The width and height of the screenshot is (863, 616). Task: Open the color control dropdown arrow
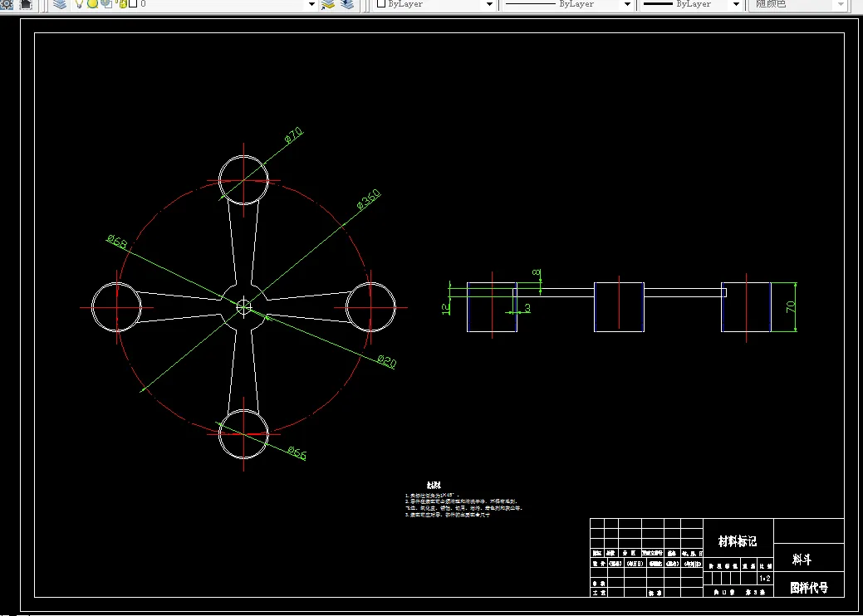488,4
